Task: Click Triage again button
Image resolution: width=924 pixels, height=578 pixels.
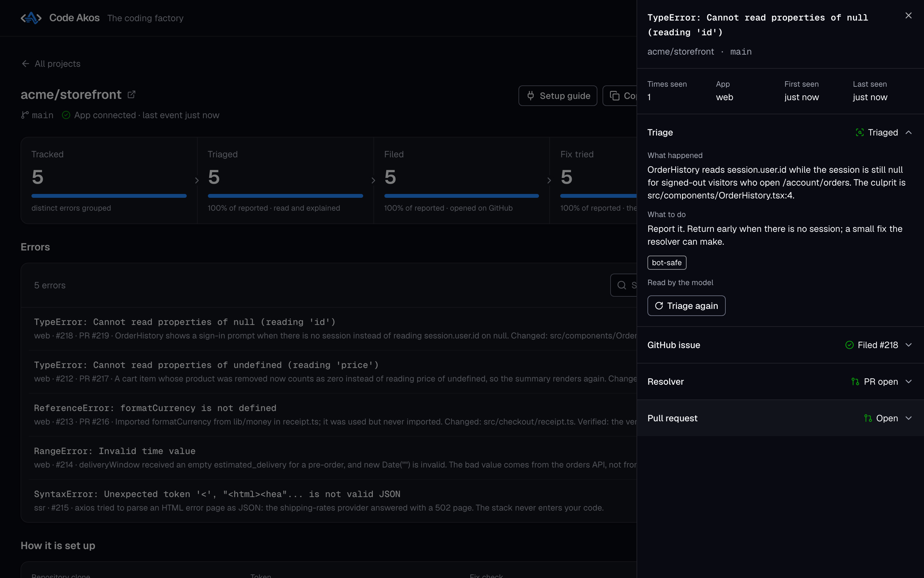Action: 686,306
